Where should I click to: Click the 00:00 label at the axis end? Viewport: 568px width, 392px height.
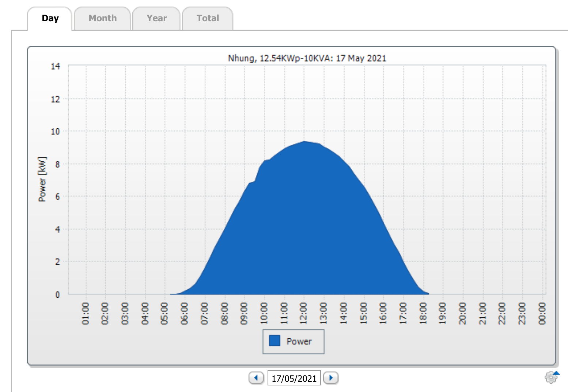coord(542,313)
